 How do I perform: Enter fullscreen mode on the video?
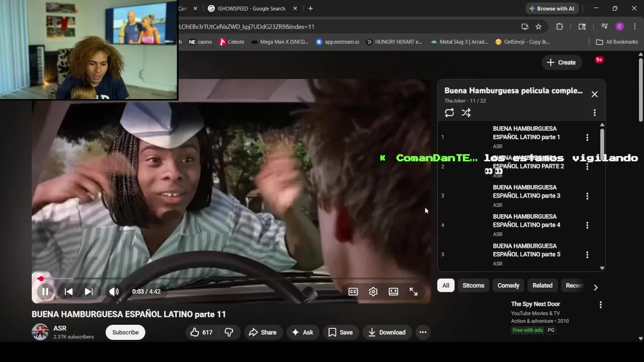pos(414,292)
